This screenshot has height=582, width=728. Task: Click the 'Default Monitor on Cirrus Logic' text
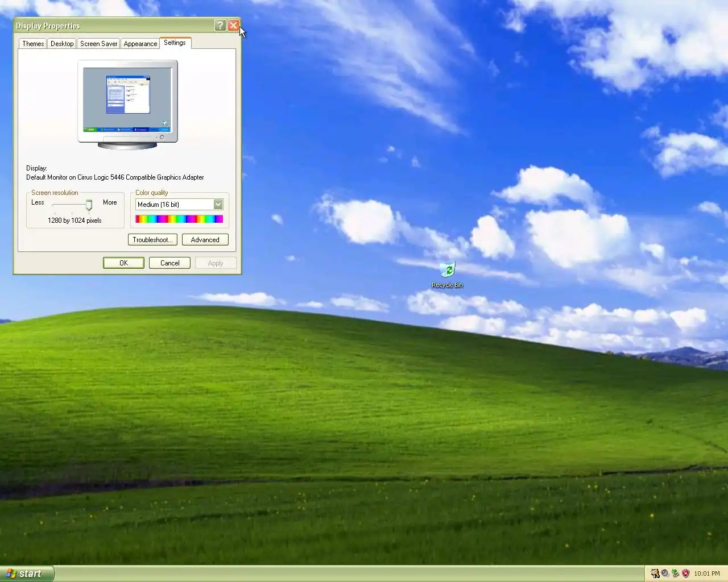[x=115, y=177]
